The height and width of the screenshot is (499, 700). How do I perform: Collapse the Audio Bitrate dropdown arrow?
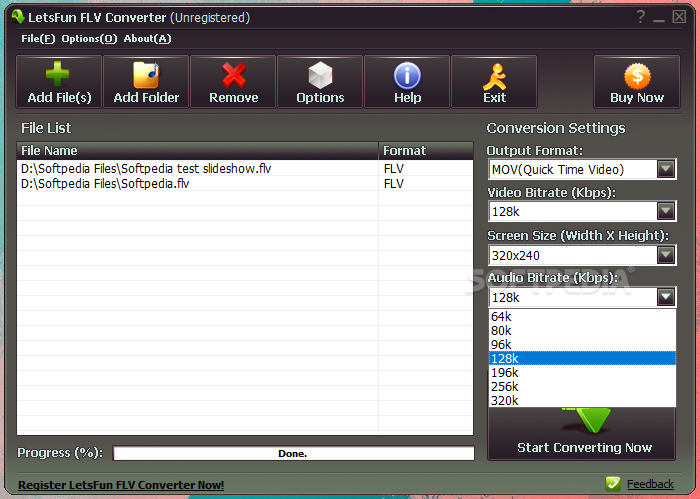666,297
